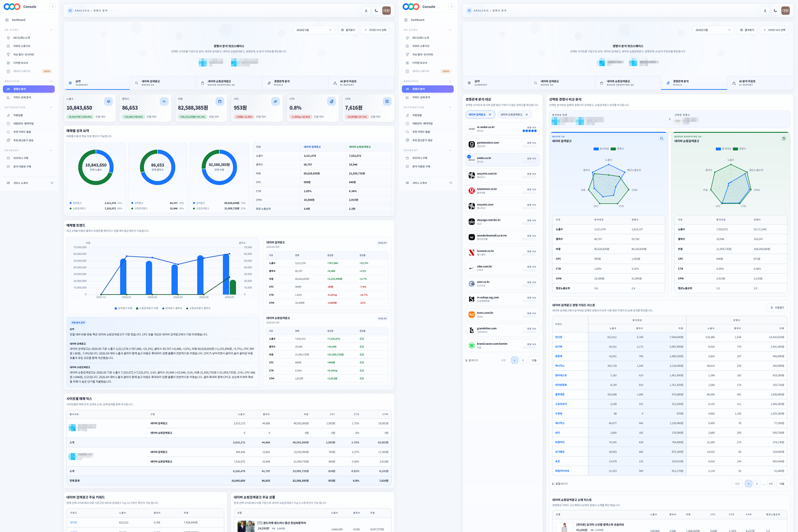Switch to 경쟁관계 분석 tab in Summary screen
The height and width of the screenshot is (532, 798).
(295, 83)
